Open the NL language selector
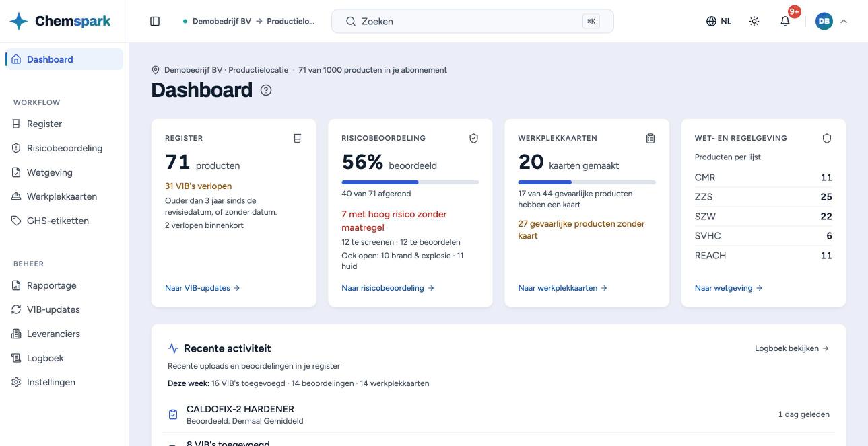This screenshot has height=446, width=868. (719, 22)
